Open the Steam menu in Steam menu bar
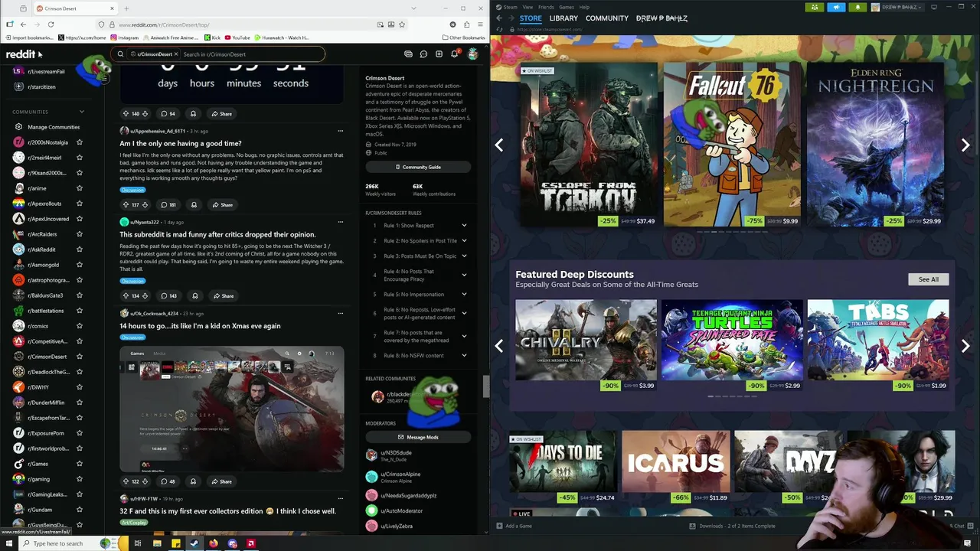Image resolution: width=980 pixels, height=551 pixels. pyautogui.click(x=511, y=7)
